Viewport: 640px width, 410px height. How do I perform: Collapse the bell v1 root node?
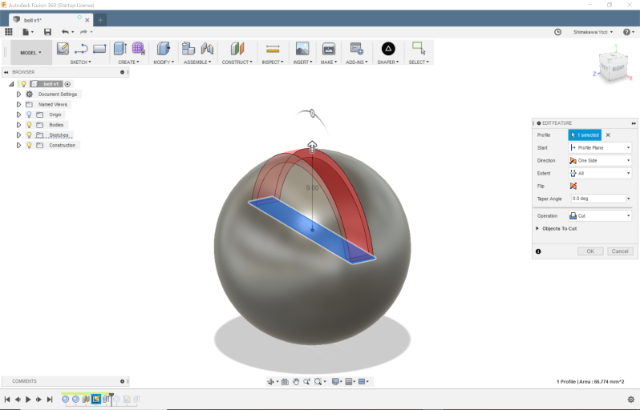point(11,84)
